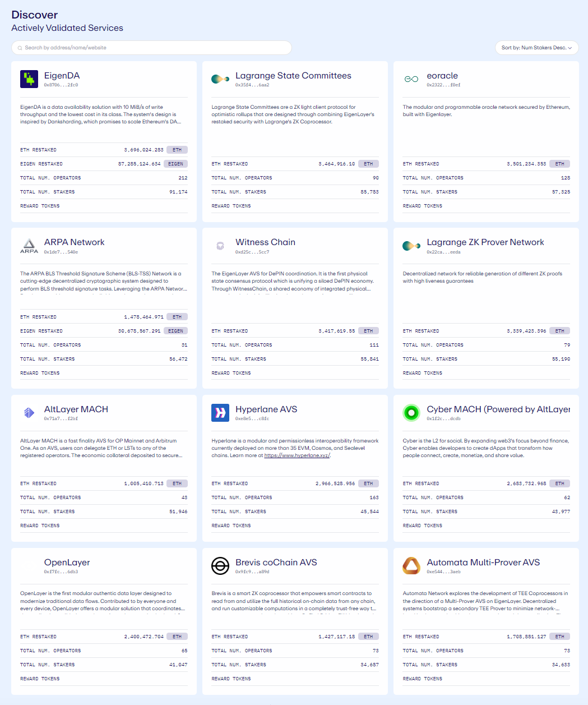Image resolution: width=588 pixels, height=705 pixels.
Task: Follow the www.hyperlane.xyz link
Action: point(297,455)
